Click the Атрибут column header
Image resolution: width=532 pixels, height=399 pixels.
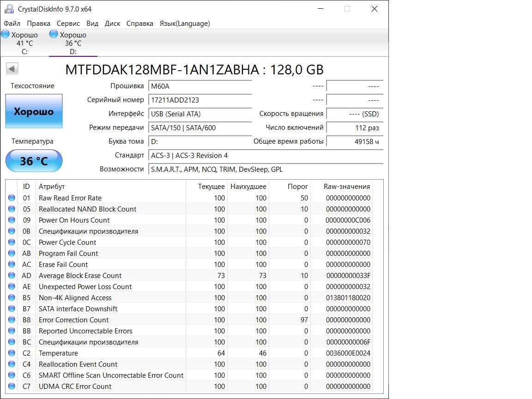pyautogui.click(x=111, y=187)
